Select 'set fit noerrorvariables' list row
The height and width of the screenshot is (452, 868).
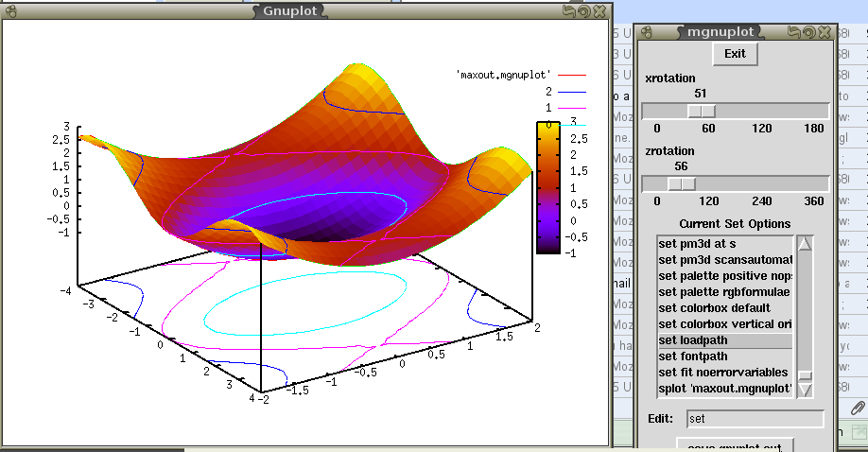pos(725,373)
